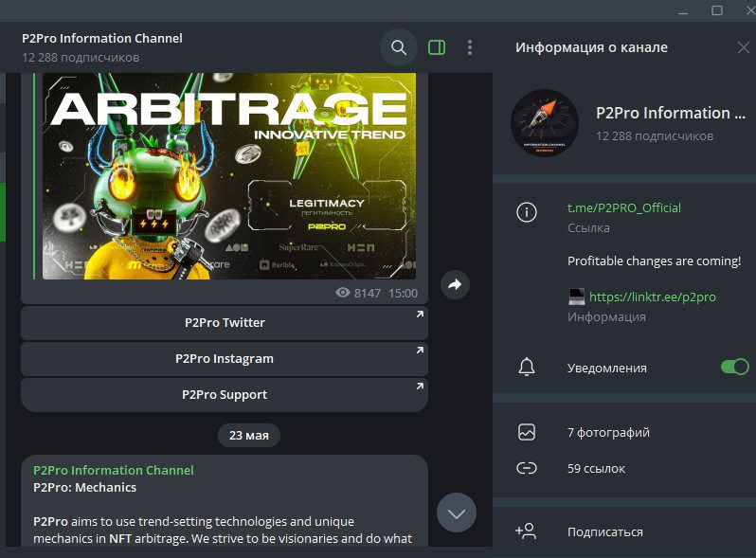Click the link chain icon beside 59 ссылок

coord(527,468)
